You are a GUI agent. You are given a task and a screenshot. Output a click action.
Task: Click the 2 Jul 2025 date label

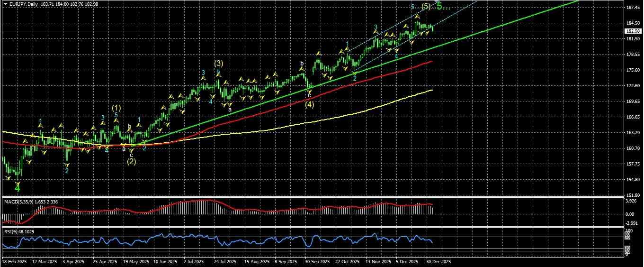pyautogui.click(x=194, y=261)
